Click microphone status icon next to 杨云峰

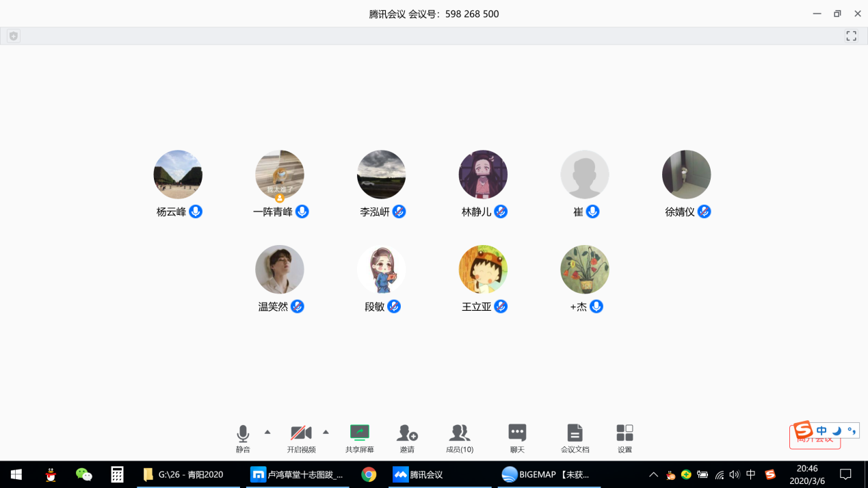[196, 211]
